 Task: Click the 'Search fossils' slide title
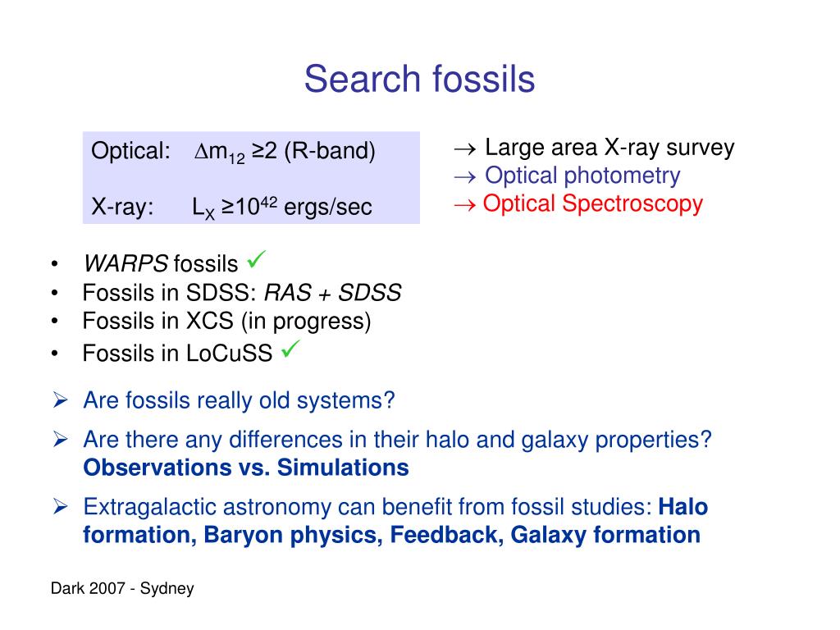tap(419, 79)
